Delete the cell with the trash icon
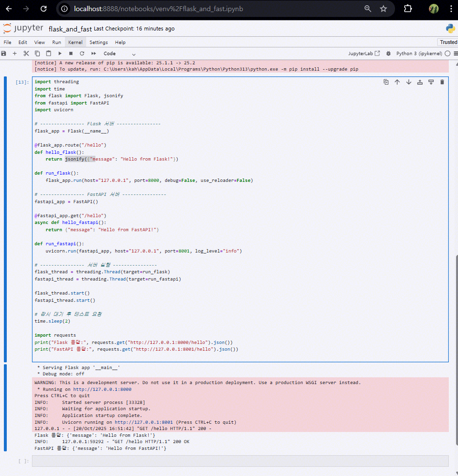Image resolution: width=458 pixels, height=476 pixels. 442,82
